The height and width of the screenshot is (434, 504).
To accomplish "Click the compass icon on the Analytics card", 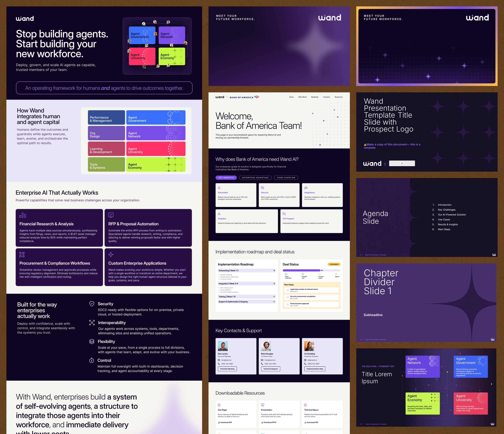I will pos(219,214).
